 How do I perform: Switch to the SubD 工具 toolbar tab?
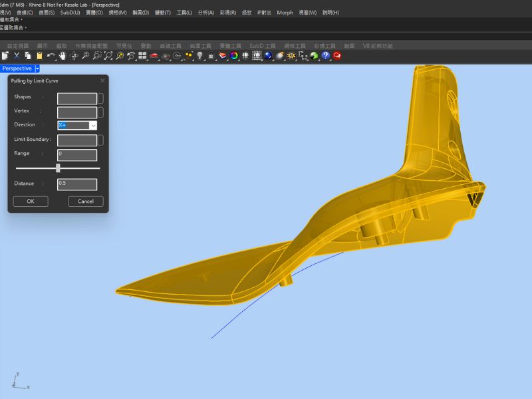coord(263,46)
